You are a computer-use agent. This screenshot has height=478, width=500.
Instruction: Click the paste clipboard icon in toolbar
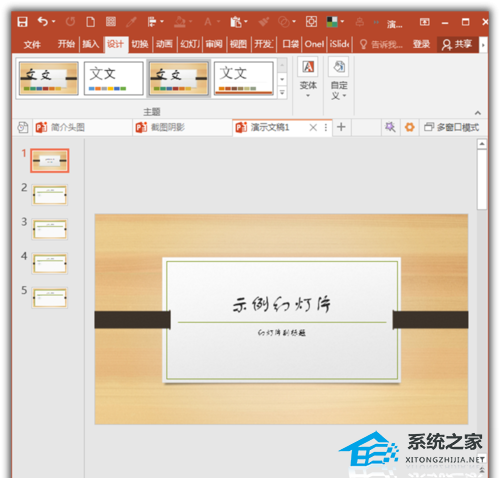coord(236,22)
